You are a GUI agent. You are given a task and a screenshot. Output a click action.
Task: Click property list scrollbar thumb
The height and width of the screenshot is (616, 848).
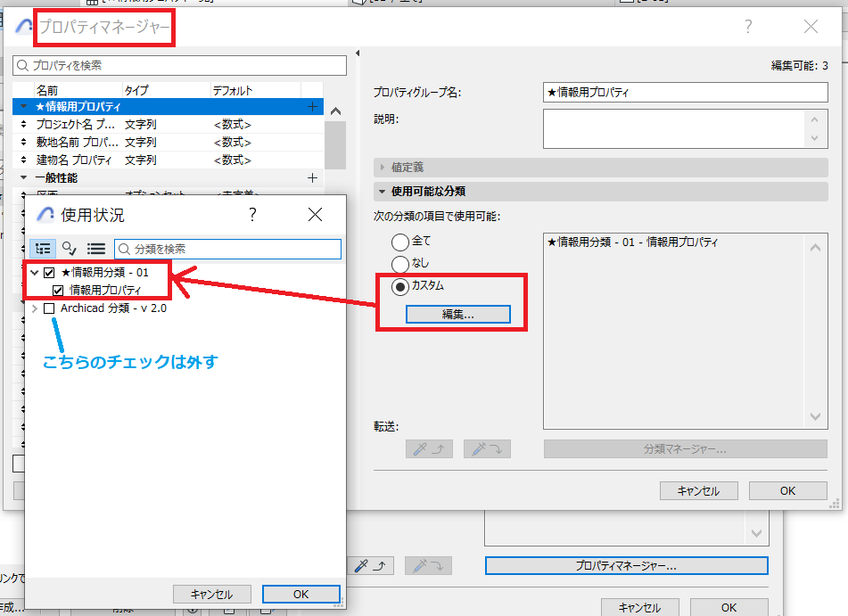[335, 144]
